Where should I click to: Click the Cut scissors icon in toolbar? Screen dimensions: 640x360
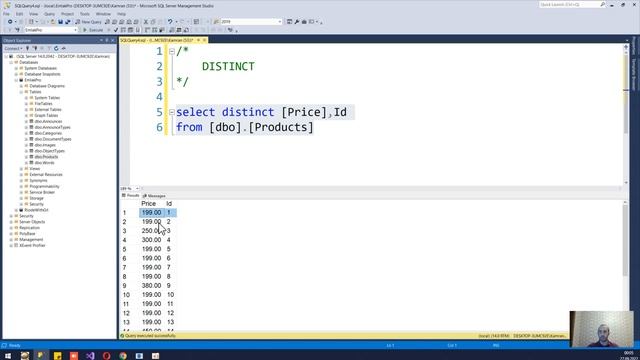[x=145, y=22]
